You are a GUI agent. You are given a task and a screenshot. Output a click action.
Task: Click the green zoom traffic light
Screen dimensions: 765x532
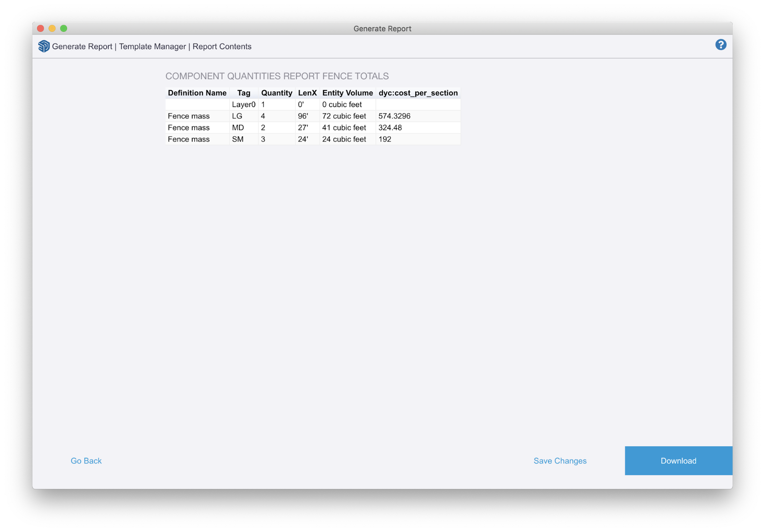tap(64, 28)
